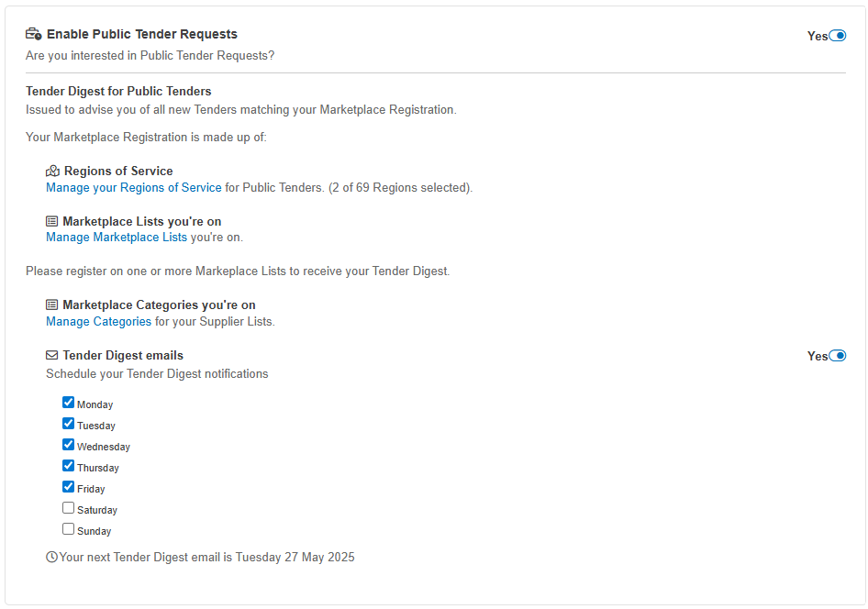868x609 pixels.
Task: Open Manage your Regions of Service link
Action: pos(134,188)
